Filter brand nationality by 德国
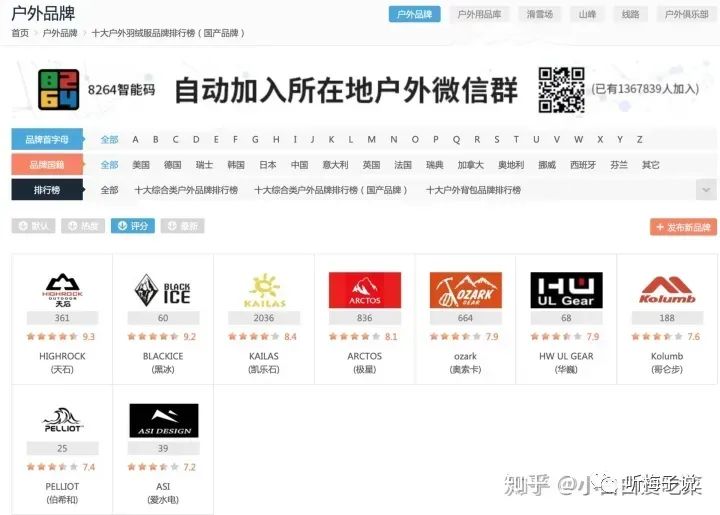The height and width of the screenshot is (515, 720). [x=172, y=165]
